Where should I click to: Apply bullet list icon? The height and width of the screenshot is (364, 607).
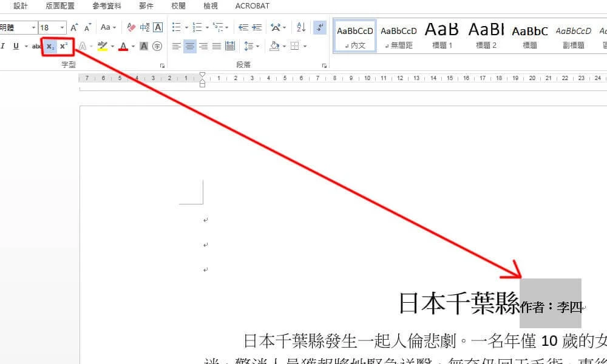177,27
